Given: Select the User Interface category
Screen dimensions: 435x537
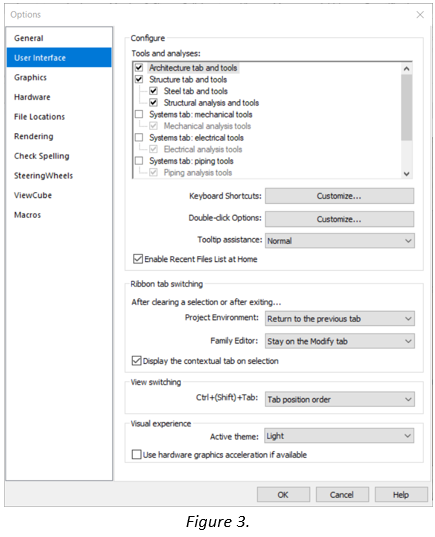Looking at the screenshot, I should click(59, 58).
